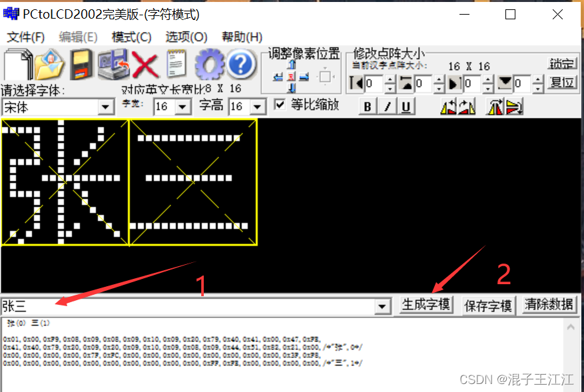Open settings with the blue gear icon
The width and height of the screenshot is (584, 392).
pyautogui.click(x=209, y=64)
